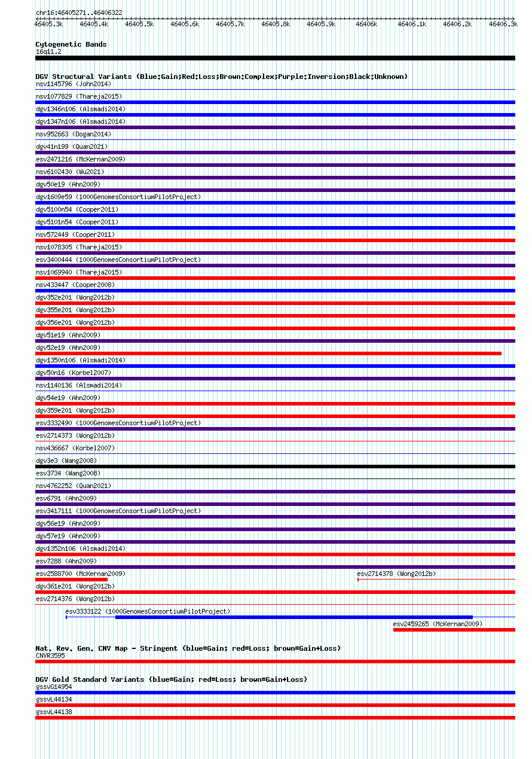The height and width of the screenshot is (759, 532).
Task: Open variant dgv1346n106 (Alsmadi2014)
Action: [81, 109]
